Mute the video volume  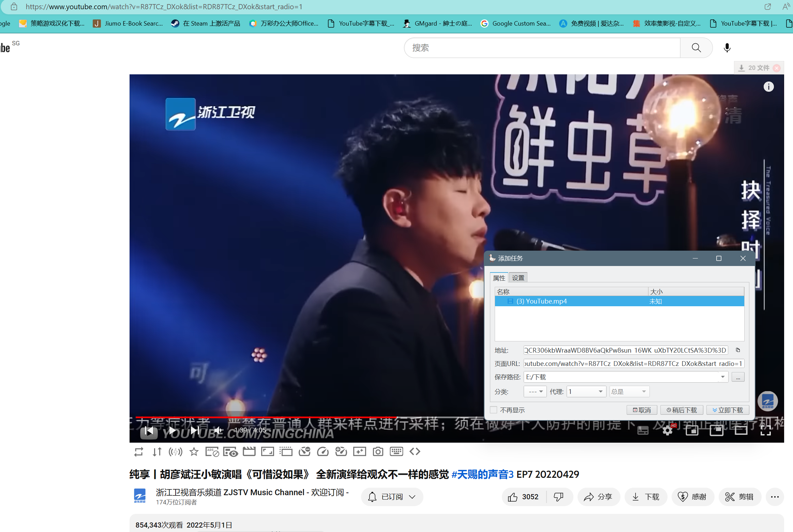point(218,430)
